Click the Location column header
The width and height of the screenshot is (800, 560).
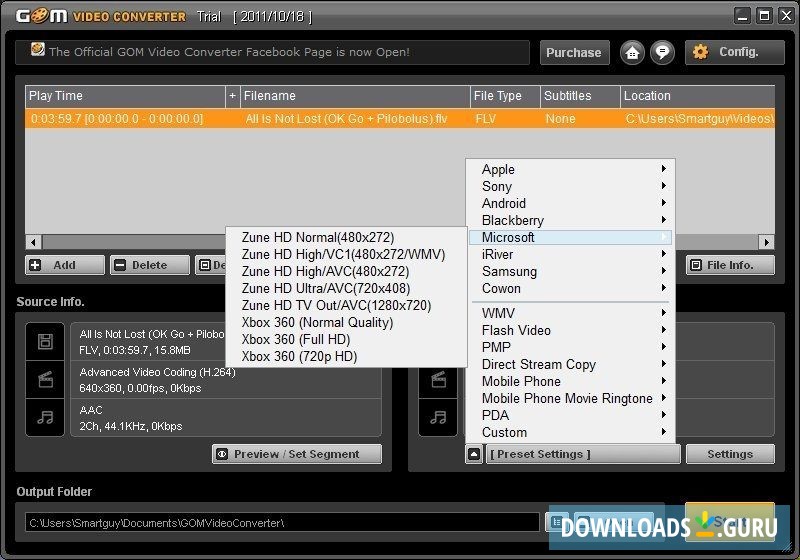[x=697, y=96]
